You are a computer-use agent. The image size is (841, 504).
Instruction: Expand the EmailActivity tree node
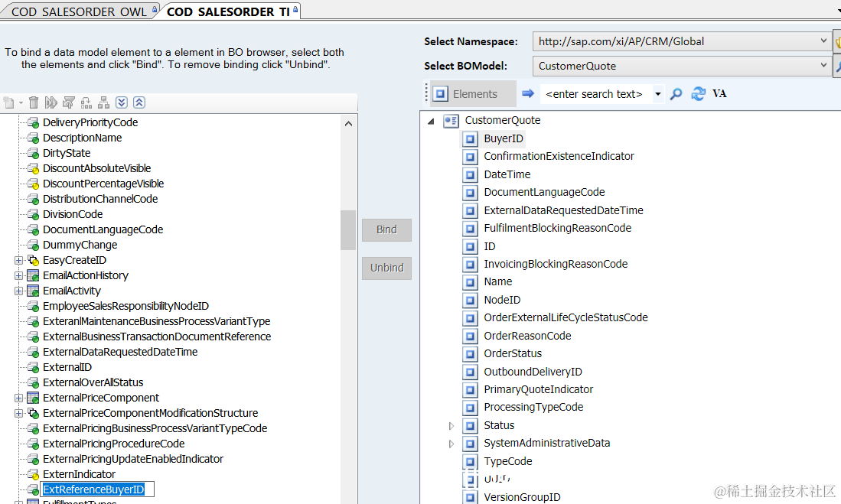18,291
